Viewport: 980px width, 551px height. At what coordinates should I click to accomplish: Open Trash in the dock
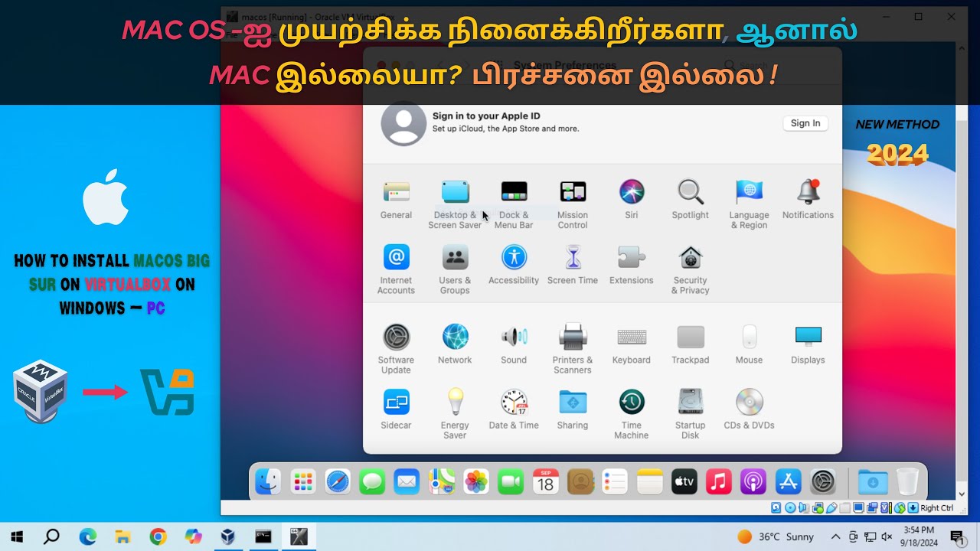tap(906, 482)
